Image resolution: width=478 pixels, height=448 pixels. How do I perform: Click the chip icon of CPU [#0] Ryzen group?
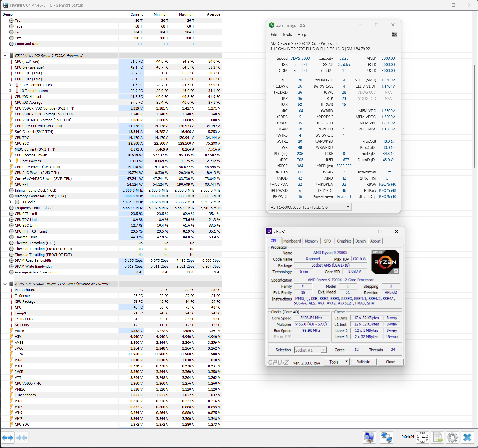tap(11, 56)
